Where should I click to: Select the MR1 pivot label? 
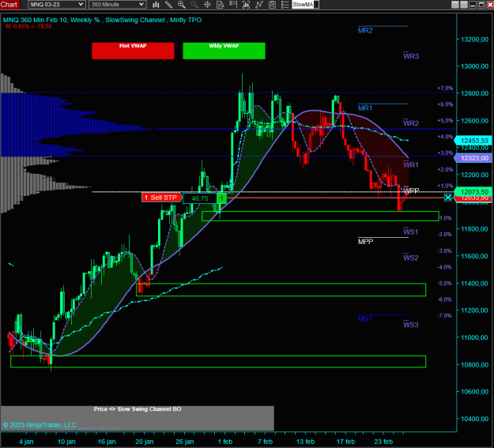click(x=365, y=108)
